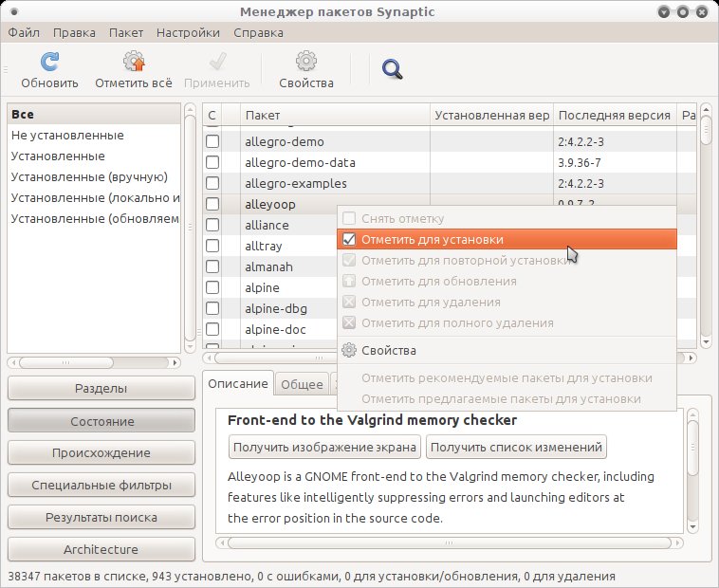
Task: Click the Происхождение filter button
Action: [x=101, y=452]
